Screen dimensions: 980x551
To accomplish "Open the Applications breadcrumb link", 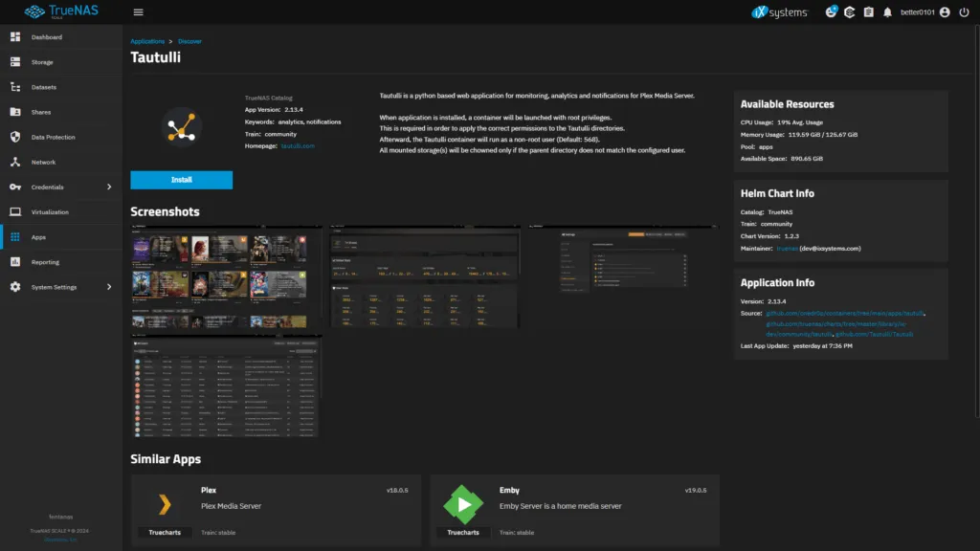I will (146, 41).
